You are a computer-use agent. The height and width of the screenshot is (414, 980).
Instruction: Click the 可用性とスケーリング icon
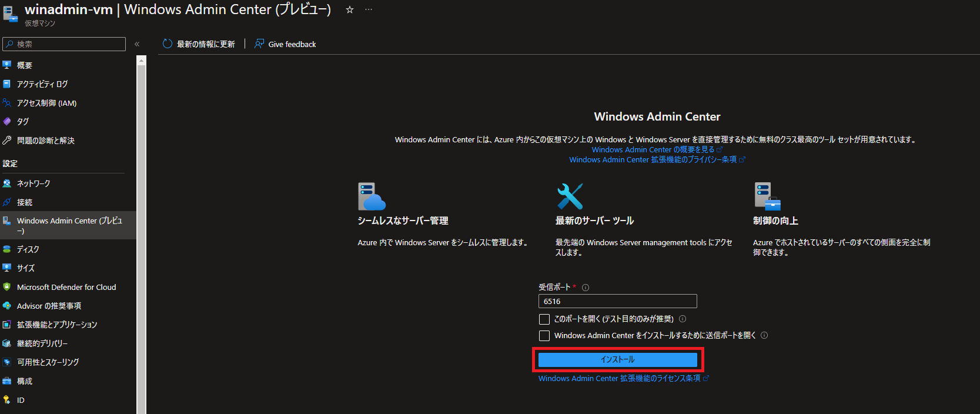point(7,362)
